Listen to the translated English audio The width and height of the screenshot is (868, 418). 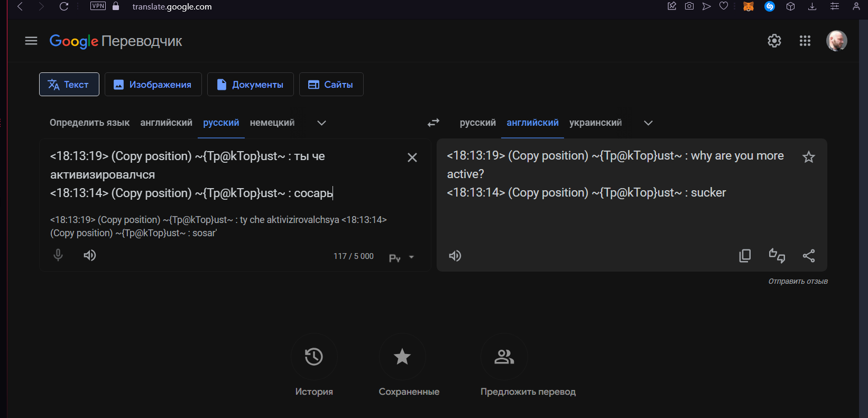point(455,256)
